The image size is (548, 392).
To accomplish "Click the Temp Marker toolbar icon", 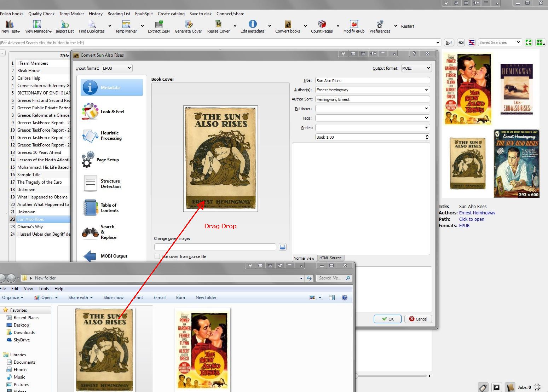I will coord(126,24).
